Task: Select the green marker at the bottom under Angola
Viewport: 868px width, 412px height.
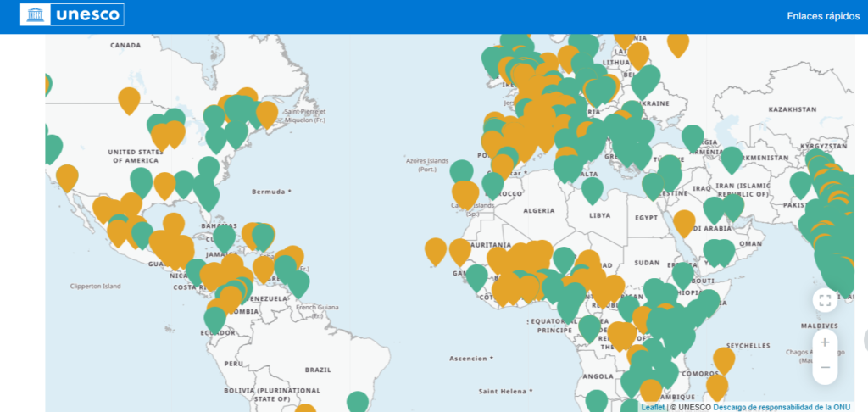Action: coord(597,400)
